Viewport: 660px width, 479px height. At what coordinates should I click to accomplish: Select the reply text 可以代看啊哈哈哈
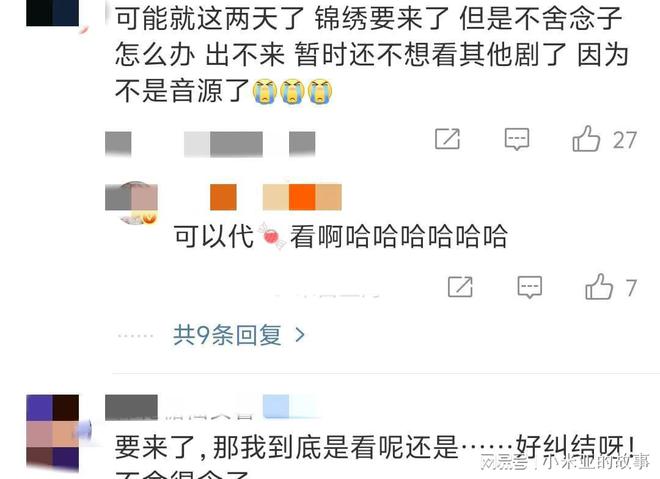point(341,236)
